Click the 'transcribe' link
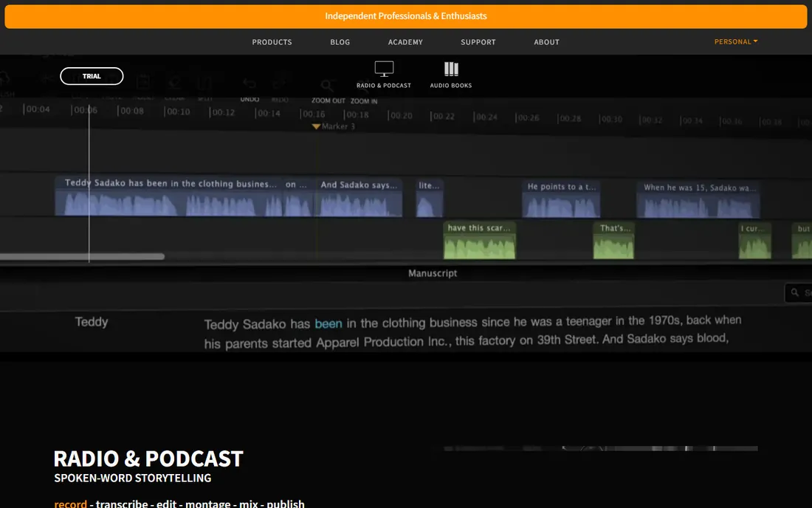Image resolution: width=812 pixels, height=508 pixels. point(122,504)
